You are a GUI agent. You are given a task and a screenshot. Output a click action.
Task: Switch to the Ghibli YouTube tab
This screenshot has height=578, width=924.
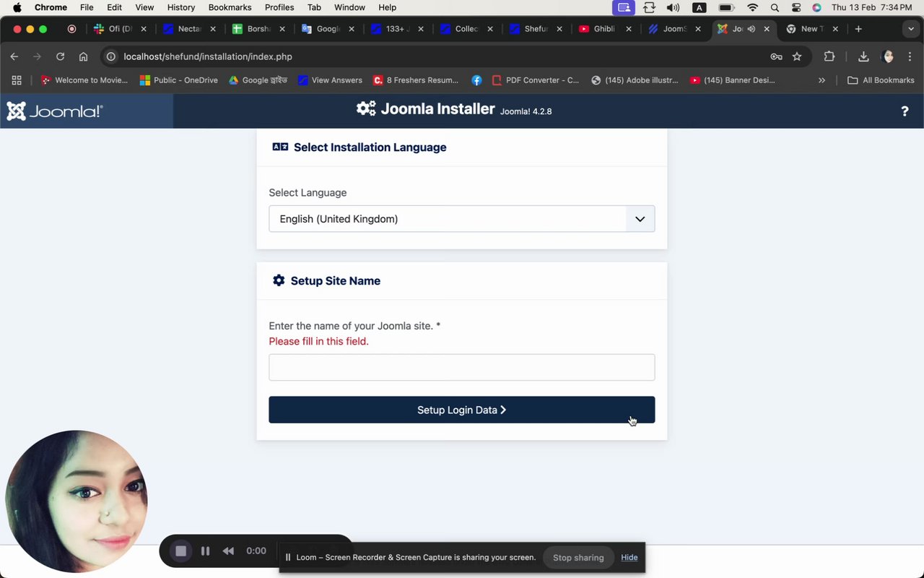[x=605, y=29]
